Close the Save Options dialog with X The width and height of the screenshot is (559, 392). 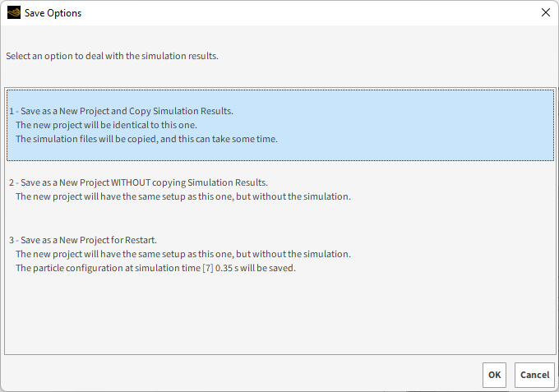546,13
